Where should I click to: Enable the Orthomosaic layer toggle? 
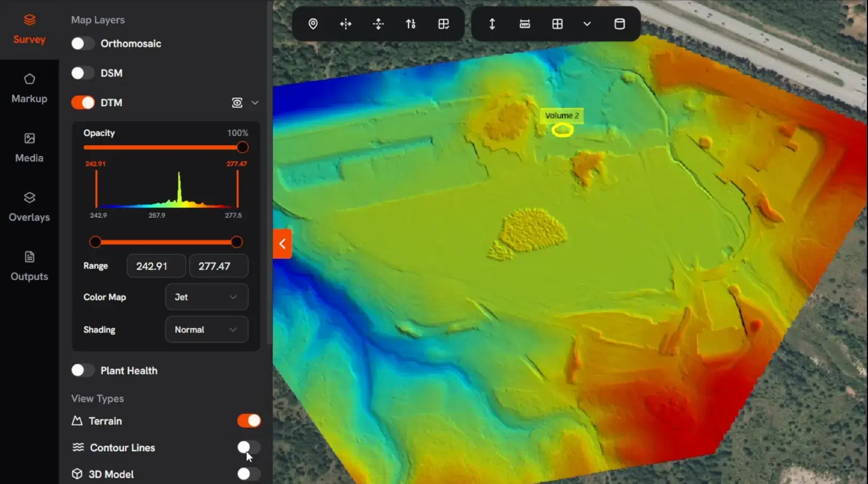pos(82,44)
